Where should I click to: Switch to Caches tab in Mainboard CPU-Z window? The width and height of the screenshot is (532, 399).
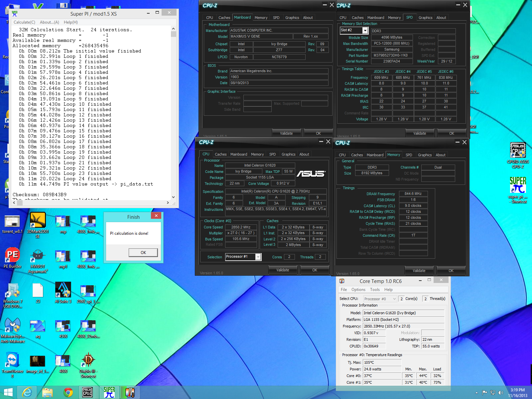(x=224, y=18)
